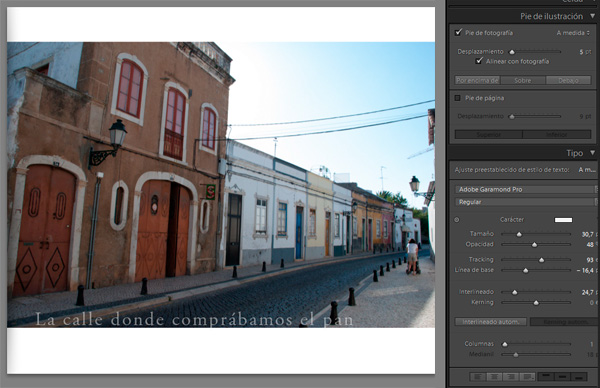Align caption text right
The width and height of the screenshot is (600, 388).
pos(510,377)
